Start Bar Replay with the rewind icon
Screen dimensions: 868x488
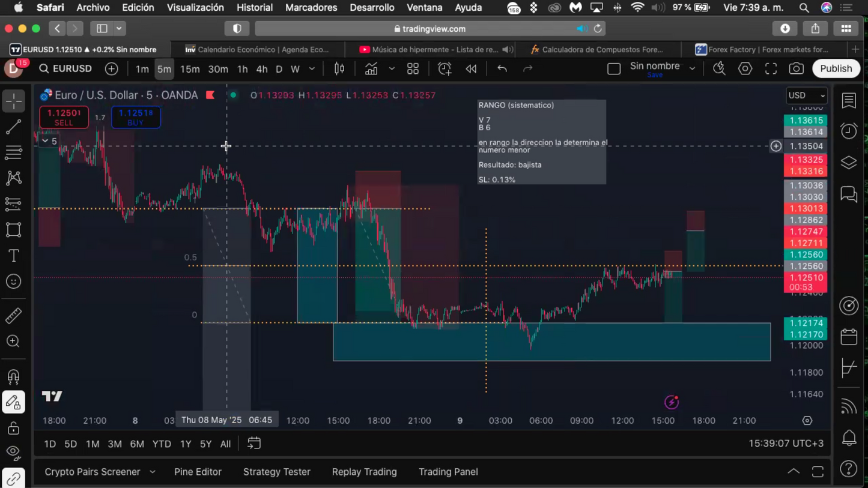click(x=471, y=68)
